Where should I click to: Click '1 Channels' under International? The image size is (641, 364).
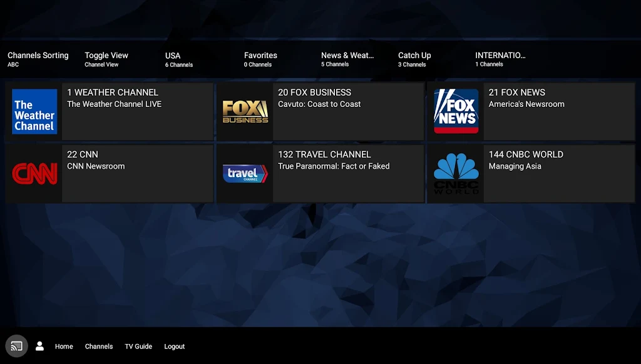pos(489,64)
